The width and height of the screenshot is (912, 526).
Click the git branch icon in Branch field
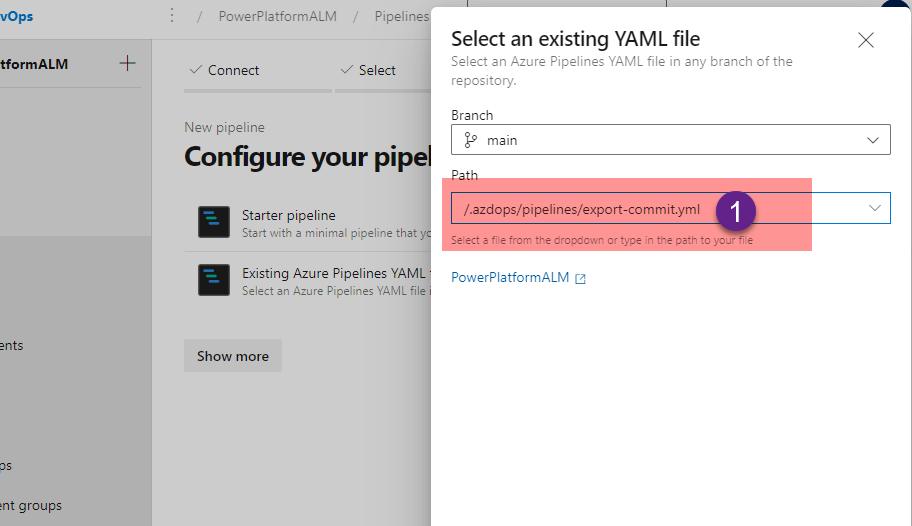[x=471, y=140]
